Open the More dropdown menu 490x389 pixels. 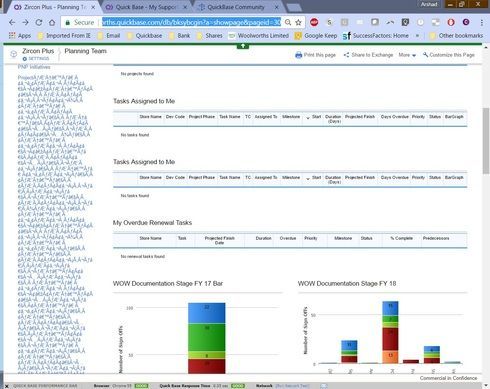point(407,55)
